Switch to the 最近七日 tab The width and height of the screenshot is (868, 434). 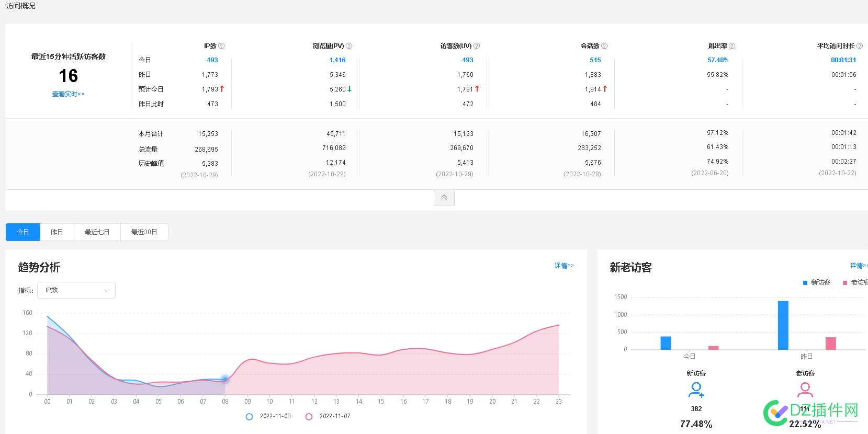[97, 232]
